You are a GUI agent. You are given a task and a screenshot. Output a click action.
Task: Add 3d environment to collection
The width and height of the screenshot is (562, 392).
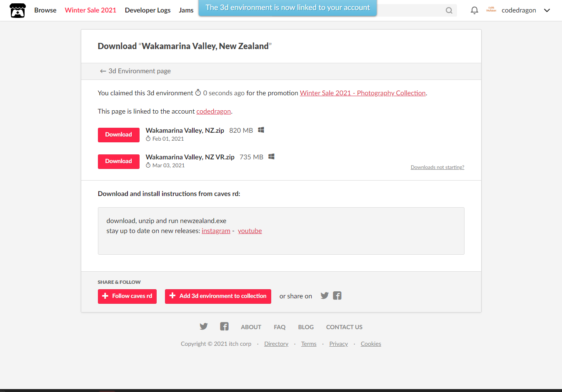(218, 296)
